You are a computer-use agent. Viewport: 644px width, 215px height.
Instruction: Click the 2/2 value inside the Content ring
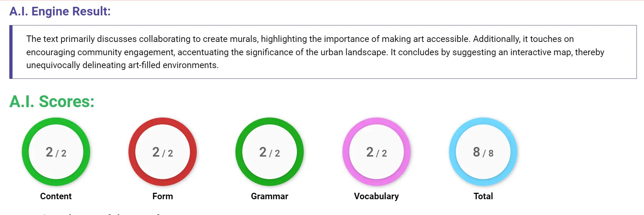click(x=56, y=152)
